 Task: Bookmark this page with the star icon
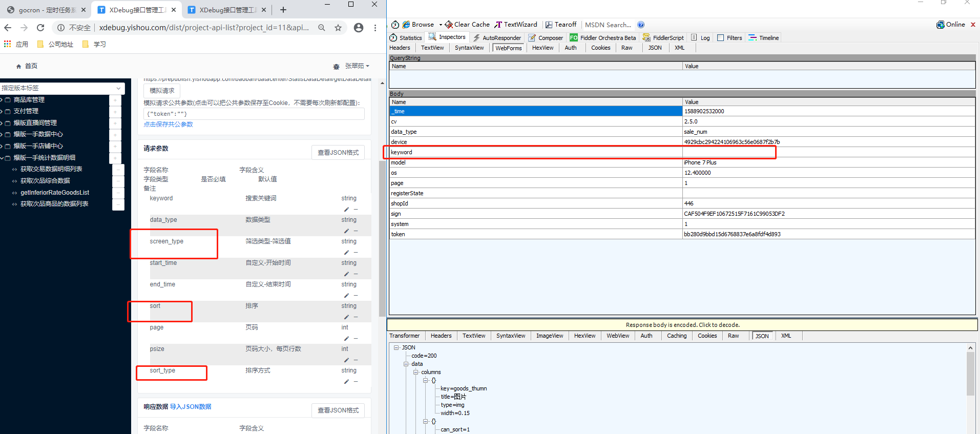coord(338,28)
